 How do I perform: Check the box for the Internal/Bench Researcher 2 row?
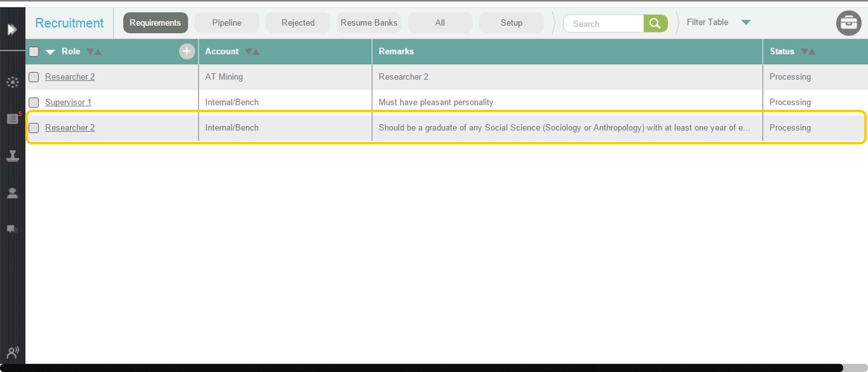pos(34,128)
